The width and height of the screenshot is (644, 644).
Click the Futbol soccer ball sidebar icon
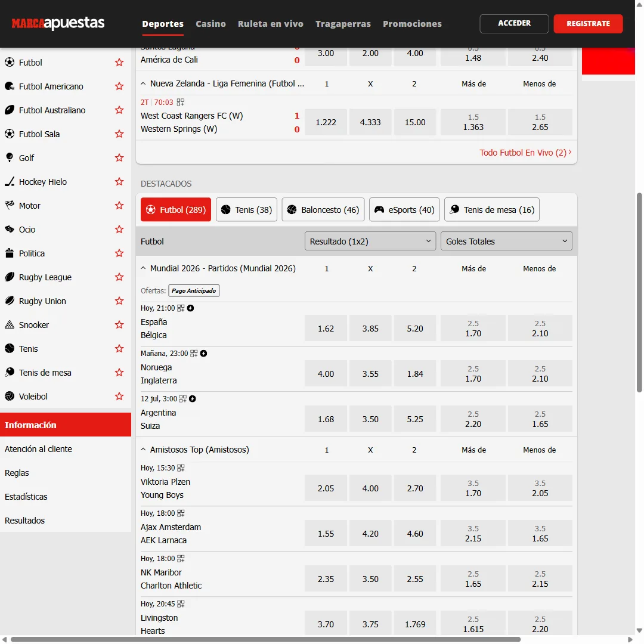click(10, 63)
